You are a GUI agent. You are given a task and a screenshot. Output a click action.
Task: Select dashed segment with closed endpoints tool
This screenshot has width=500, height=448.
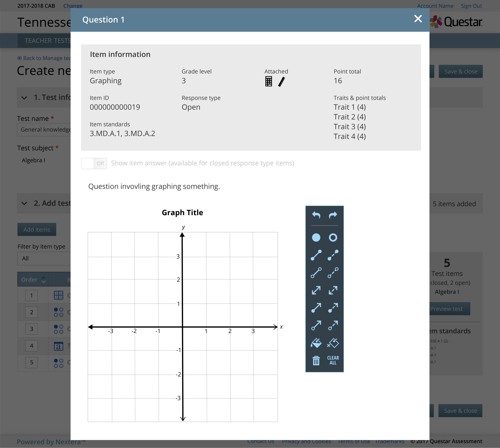333,255
